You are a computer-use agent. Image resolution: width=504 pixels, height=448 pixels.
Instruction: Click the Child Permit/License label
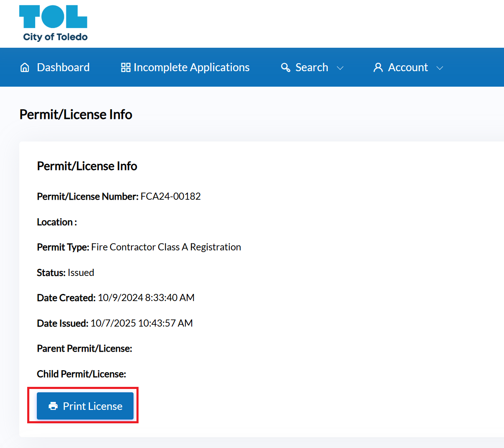click(81, 374)
